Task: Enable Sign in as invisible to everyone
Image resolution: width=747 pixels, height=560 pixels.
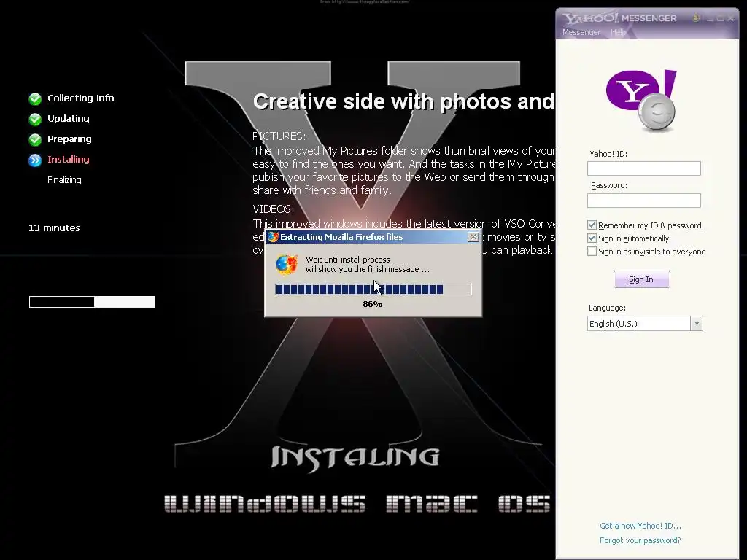Action: tap(592, 251)
